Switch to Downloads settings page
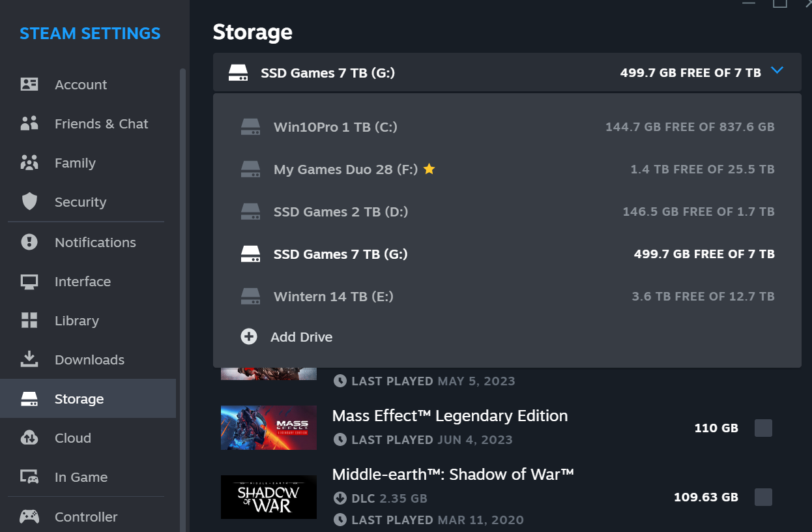Screen dimensions: 812x532 point(88,360)
